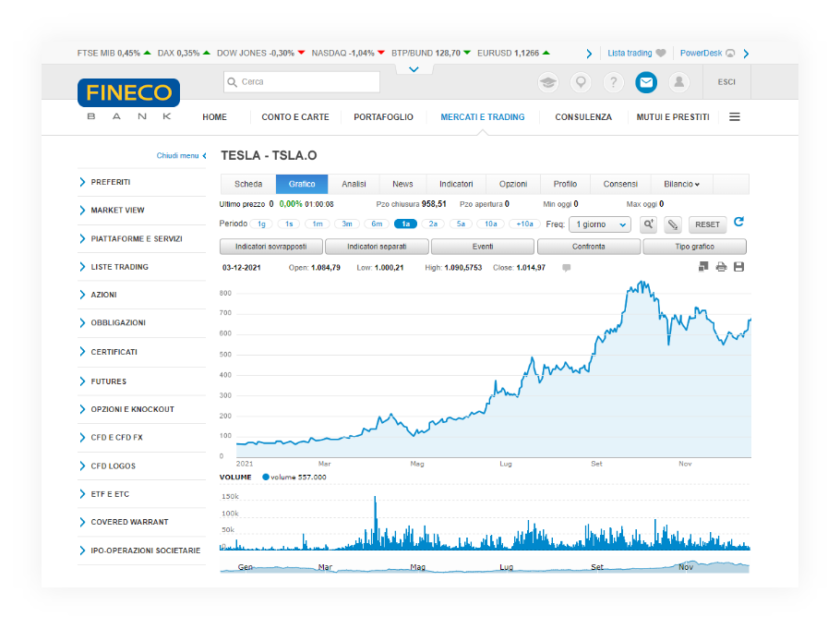
Task: Switch to the Scheda tab
Action: coord(248,184)
